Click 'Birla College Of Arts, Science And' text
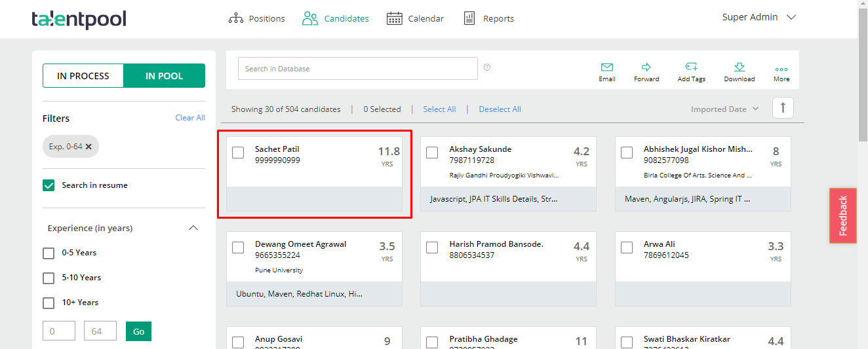This screenshot has height=349, width=868. [x=698, y=175]
